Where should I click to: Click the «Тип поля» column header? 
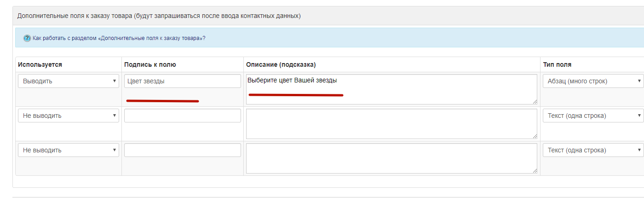coord(557,64)
